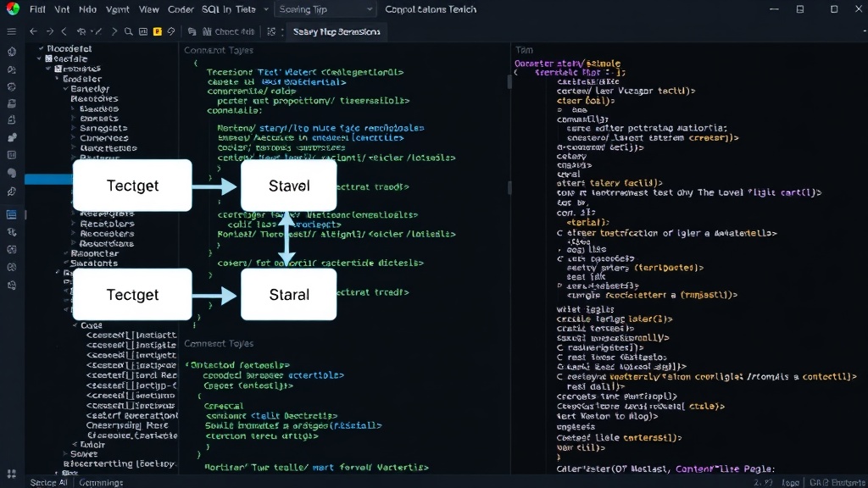Screen dimensions: 868x488
Task: Click the bottom-left grid dots icon
Action: coord(12,474)
